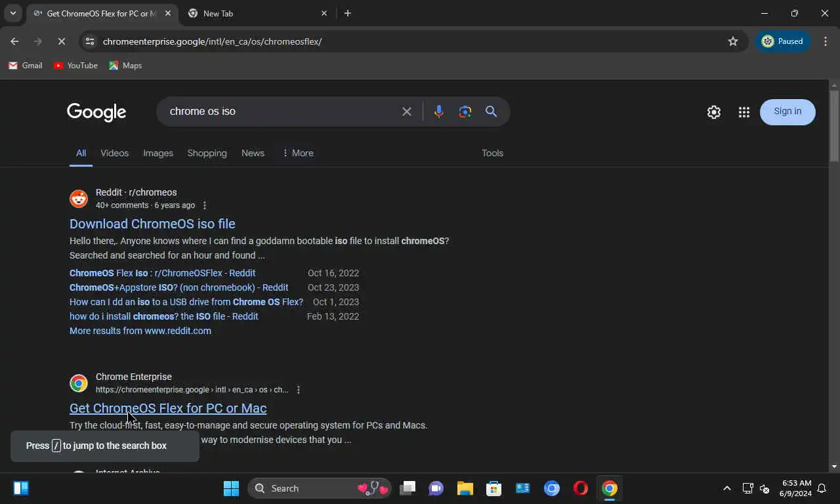Viewport: 840px width, 504px height.
Task: Click the Reddit site icon
Action: 79,199
